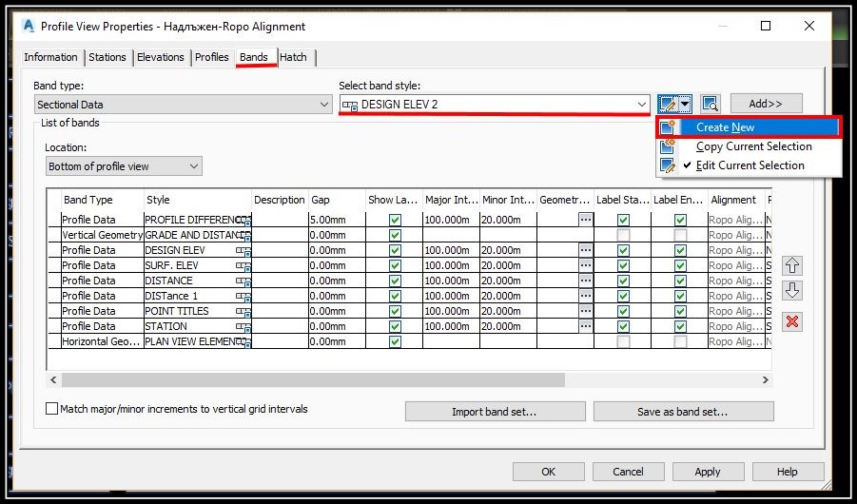Screen dimensions: 857x504
Task: Open Geometry points button for PROFILE DIFFERENCE row
Action: tap(585, 220)
